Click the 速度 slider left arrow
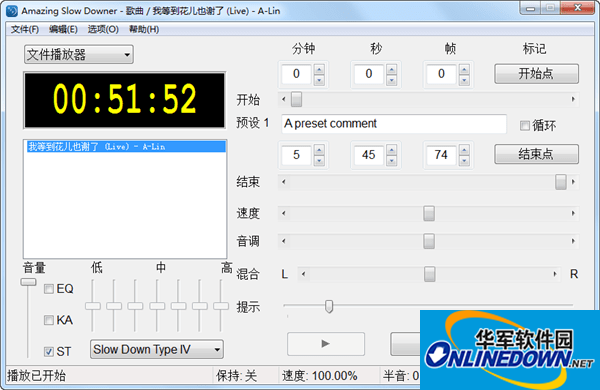 284,213
